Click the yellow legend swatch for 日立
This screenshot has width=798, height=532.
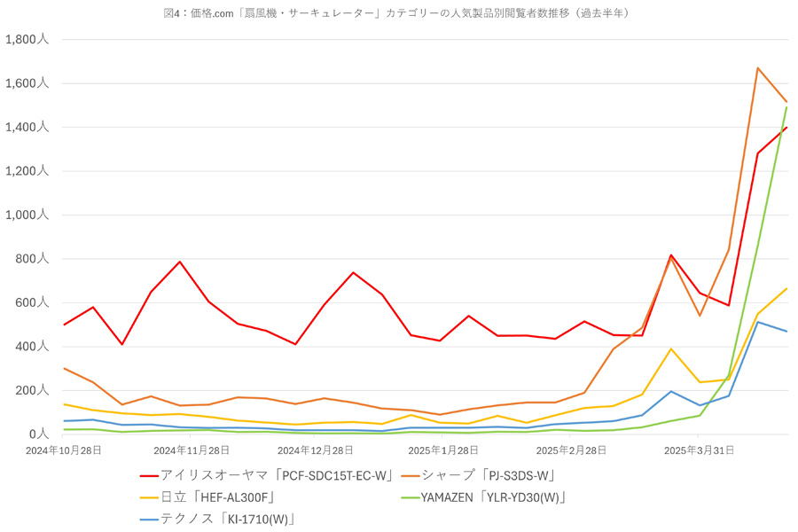coord(149,498)
